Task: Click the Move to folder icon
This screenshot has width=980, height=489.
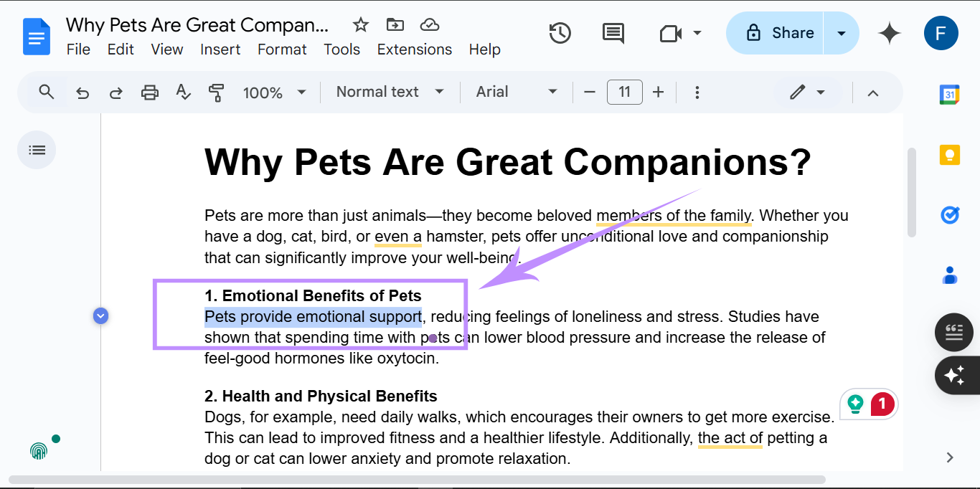Action: [x=395, y=25]
